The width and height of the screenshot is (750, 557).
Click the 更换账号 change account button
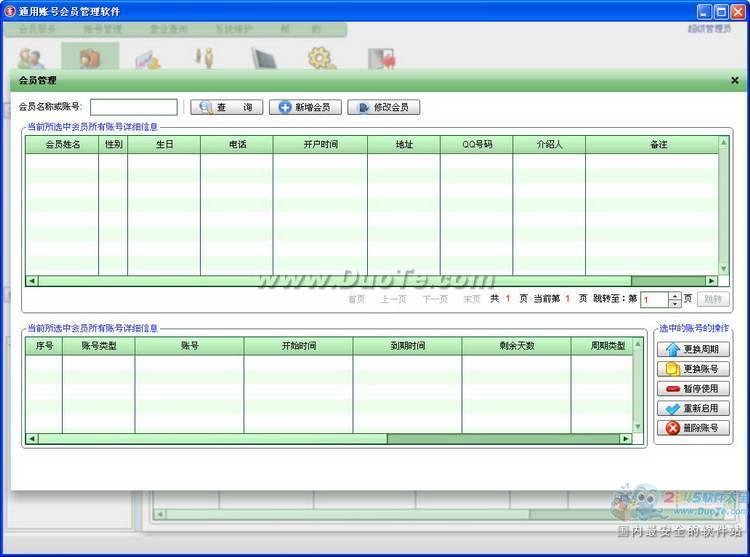[x=694, y=369]
